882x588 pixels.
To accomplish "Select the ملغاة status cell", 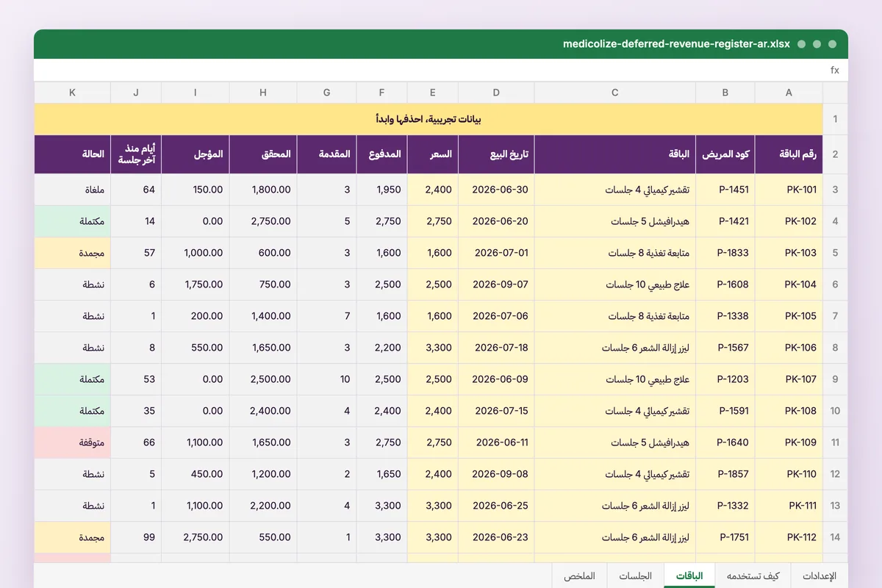I will (x=73, y=190).
